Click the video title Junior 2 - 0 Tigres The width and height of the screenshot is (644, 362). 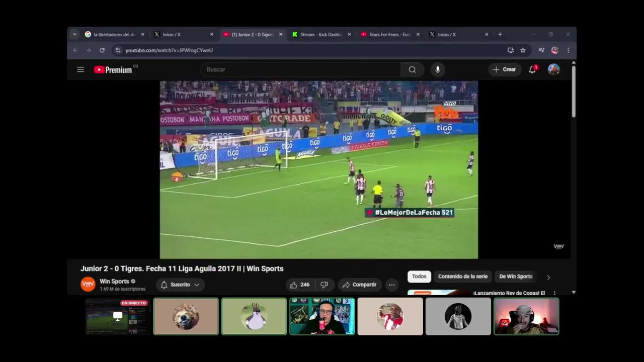pos(182,268)
